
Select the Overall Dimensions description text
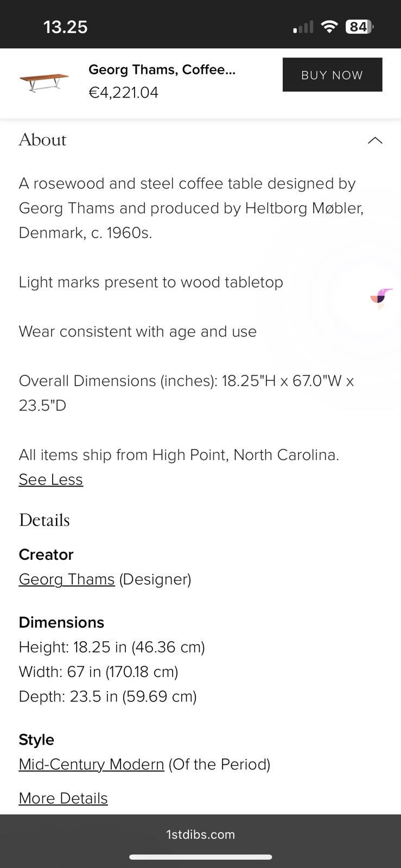[186, 393]
